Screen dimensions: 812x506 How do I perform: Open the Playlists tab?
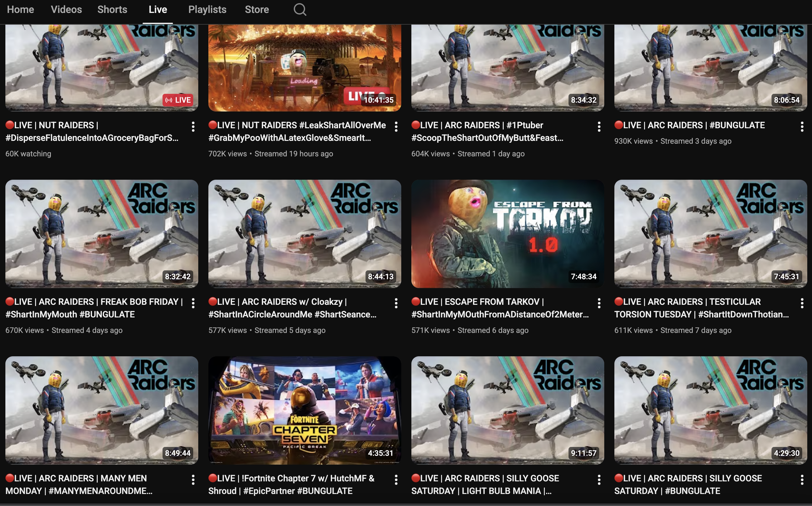click(207, 9)
